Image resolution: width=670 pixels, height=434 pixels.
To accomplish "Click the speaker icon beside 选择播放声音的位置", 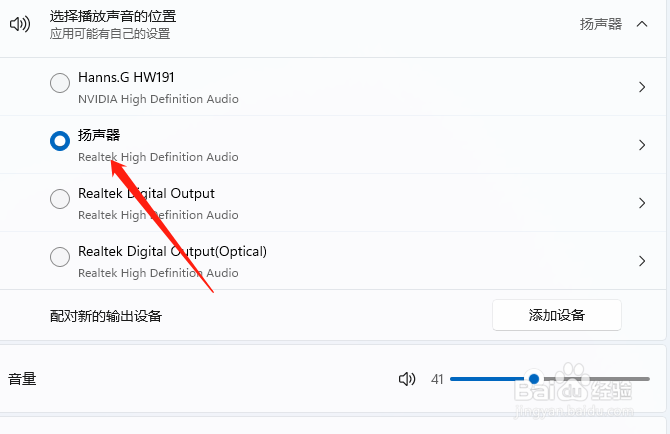I will (x=20, y=24).
